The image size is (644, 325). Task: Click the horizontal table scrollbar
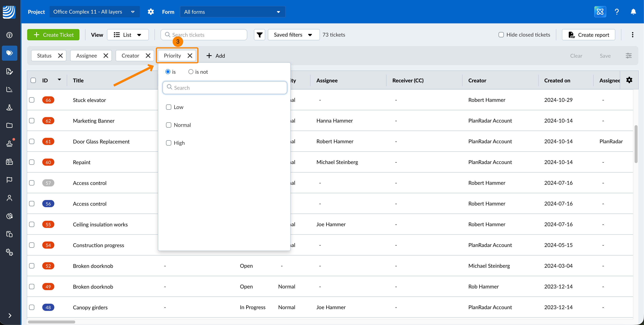51,322
